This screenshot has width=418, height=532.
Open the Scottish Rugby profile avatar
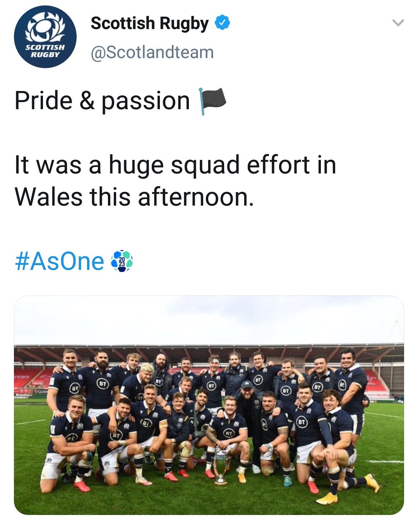pyautogui.click(x=45, y=37)
